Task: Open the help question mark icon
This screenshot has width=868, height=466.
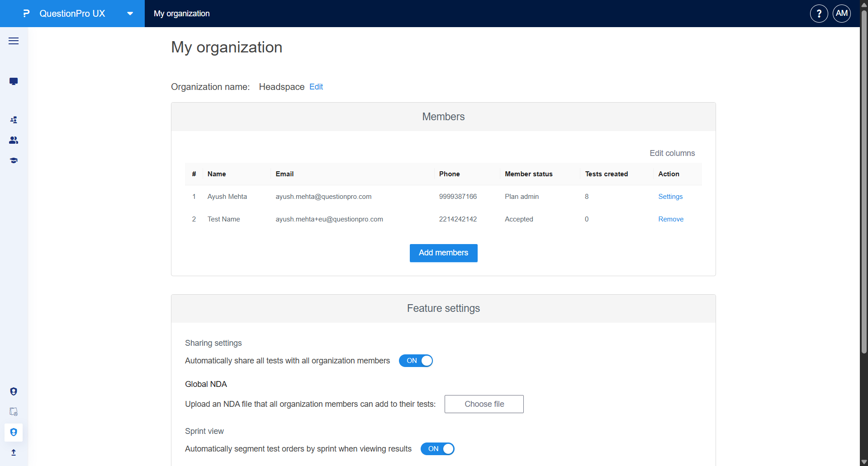Action: pyautogui.click(x=819, y=14)
